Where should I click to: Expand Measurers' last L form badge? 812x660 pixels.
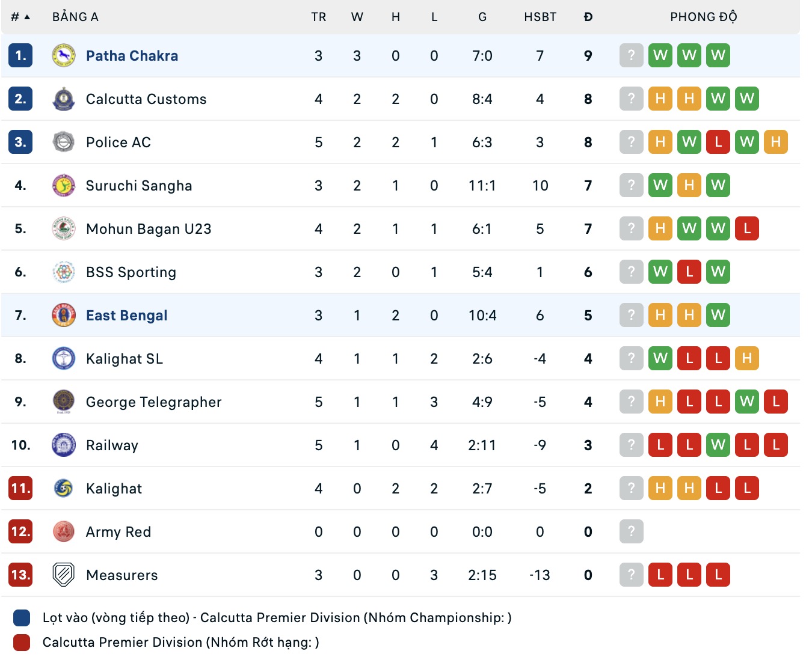tap(718, 575)
